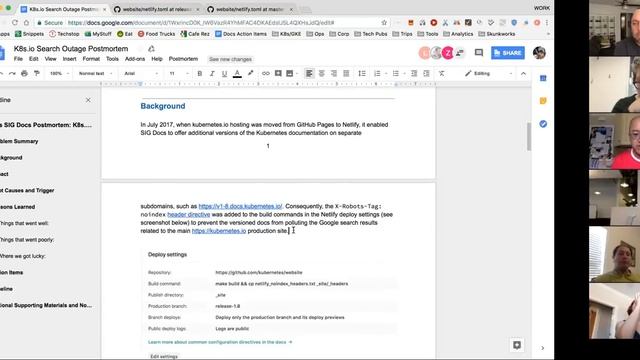Select left text alignment

(x=309, y=73)
